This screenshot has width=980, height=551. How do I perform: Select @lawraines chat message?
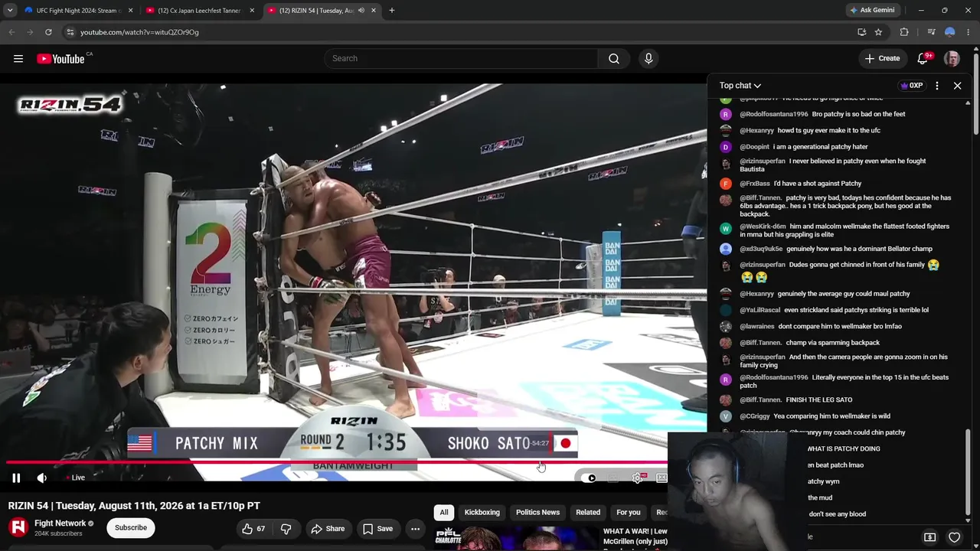(x=821, y=327)
